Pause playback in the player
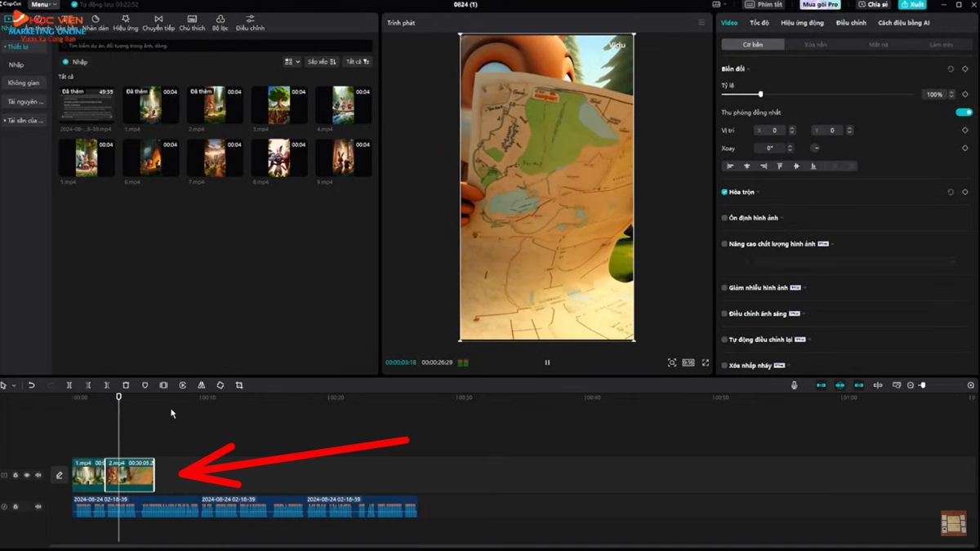Viewport: 980px width, 551px height. [x=547, y=362]
